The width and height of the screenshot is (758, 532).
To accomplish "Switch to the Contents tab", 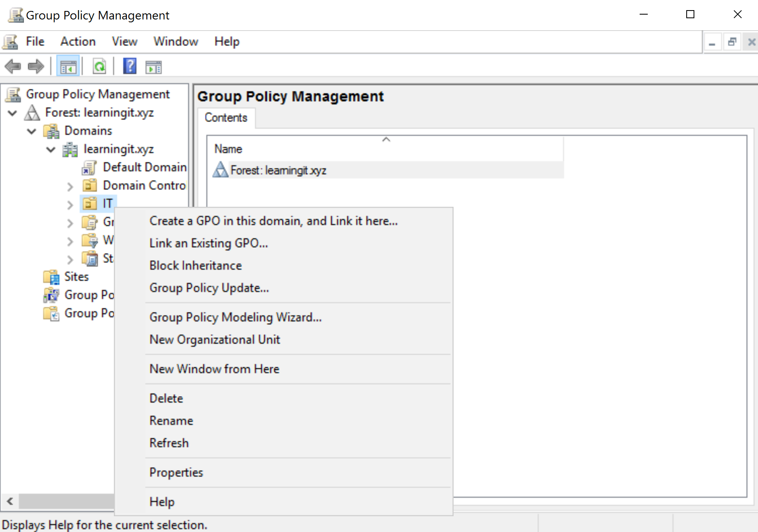I will (226, 118).
